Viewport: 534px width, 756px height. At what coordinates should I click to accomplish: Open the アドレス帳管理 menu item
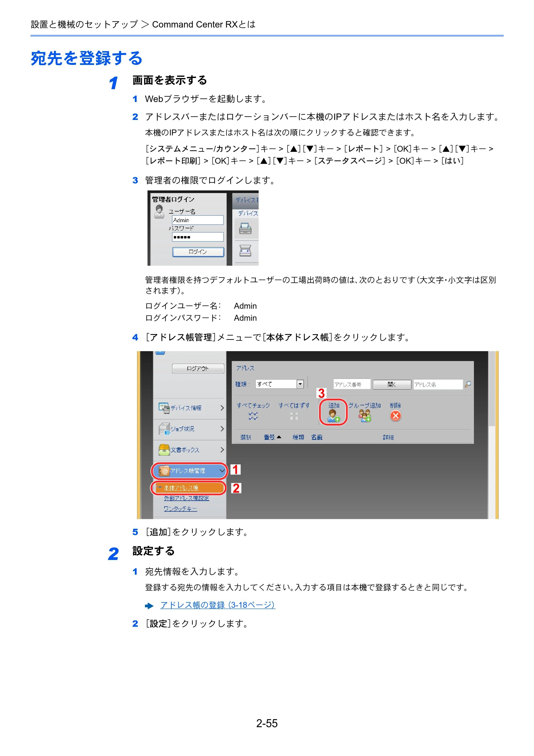189,471
